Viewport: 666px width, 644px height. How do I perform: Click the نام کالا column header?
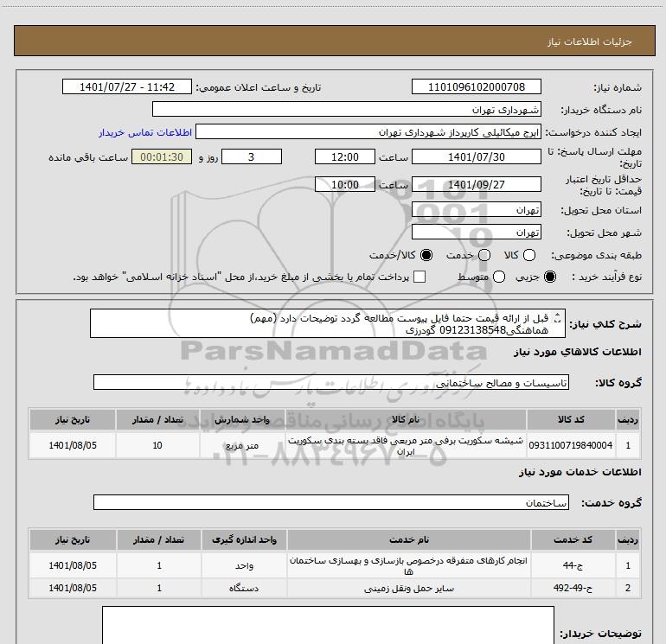coord(406,420)
